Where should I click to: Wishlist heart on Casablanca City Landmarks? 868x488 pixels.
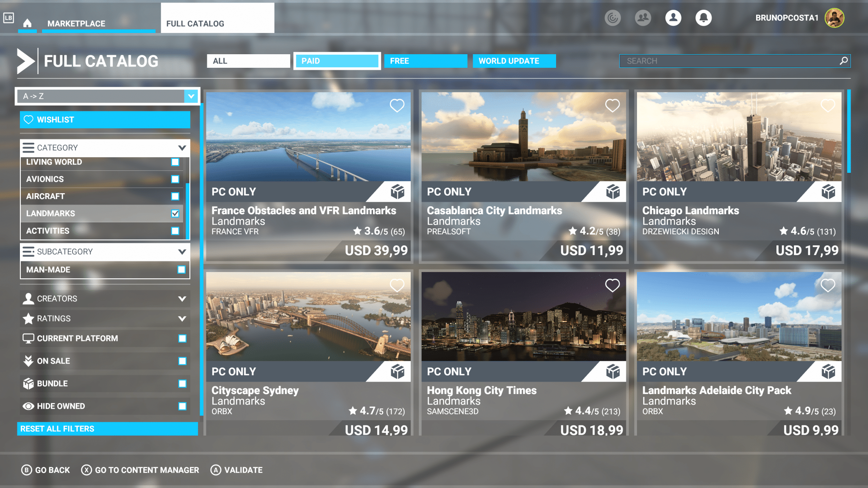[612, 105]
